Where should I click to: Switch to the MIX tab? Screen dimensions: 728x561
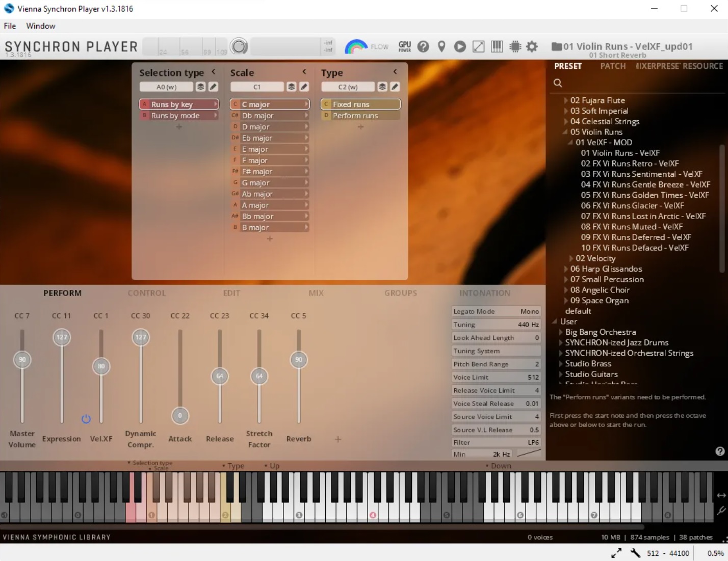coord(316,293)
